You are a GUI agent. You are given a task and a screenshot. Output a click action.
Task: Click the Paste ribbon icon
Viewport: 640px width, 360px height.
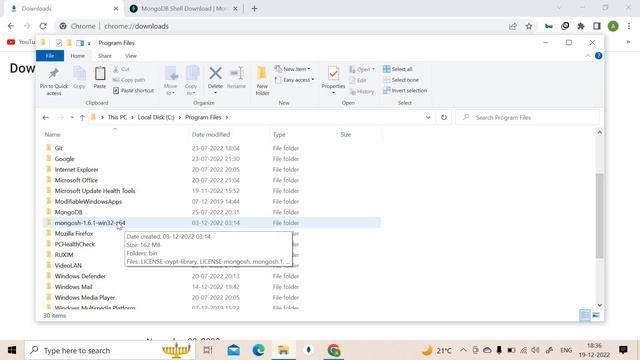[100, 74]
